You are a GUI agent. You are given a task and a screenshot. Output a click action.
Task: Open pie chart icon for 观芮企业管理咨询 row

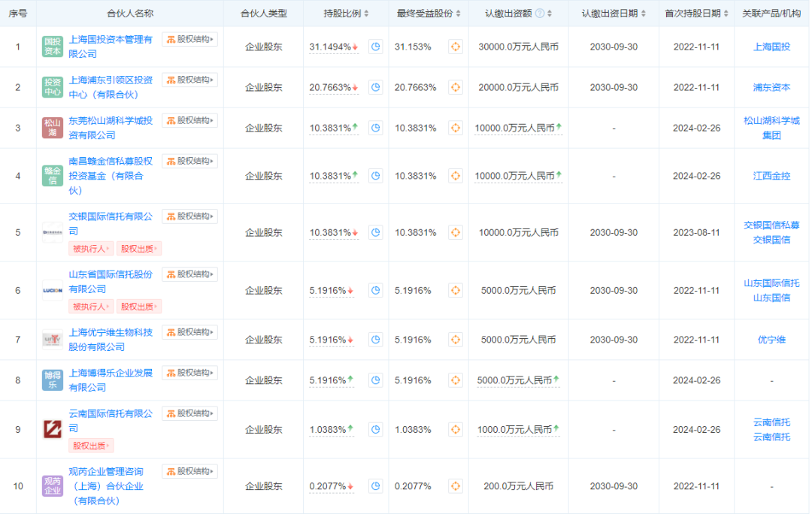pyautogui.click(x=376, y=486)
